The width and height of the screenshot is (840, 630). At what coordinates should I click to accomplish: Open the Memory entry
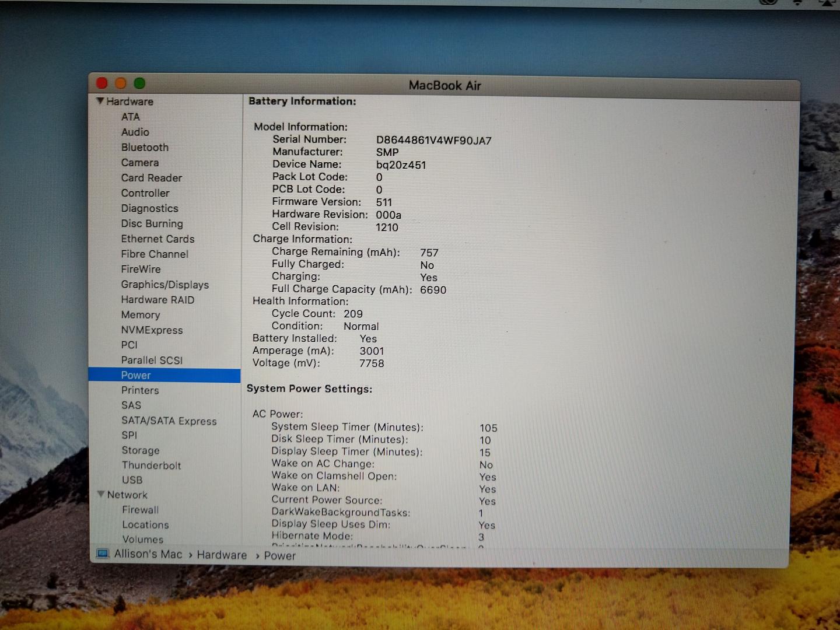coord(141,315)
